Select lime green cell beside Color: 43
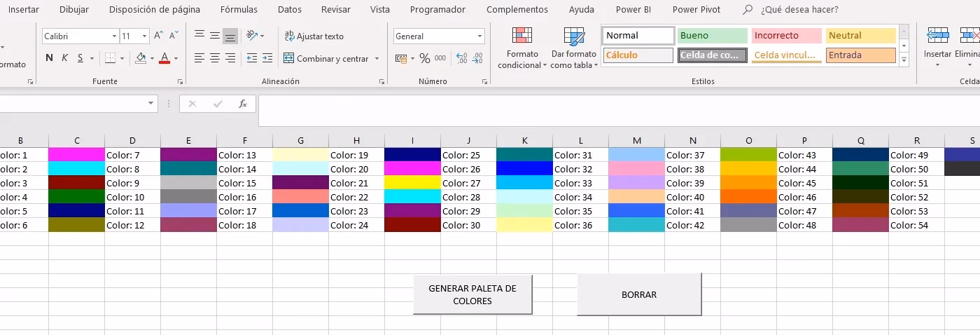This screenshot has height=335, width=980. [x=748, y=155]
